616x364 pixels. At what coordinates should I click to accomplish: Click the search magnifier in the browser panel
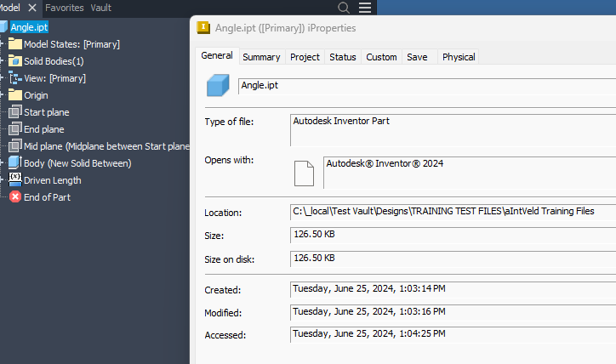point(344,8)
